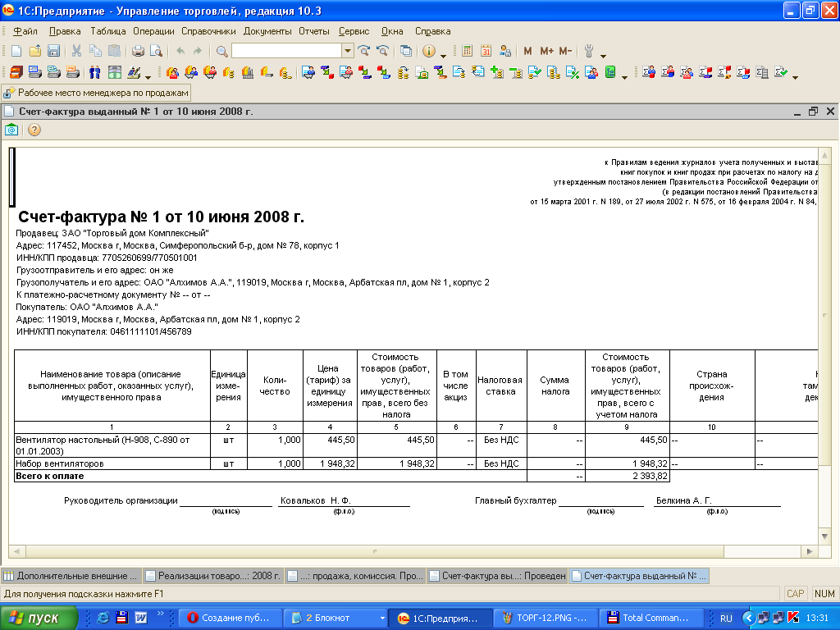Click the Open file folder icon
The width and height of the screenshot is (840, 630).
[x=34, y=51]
